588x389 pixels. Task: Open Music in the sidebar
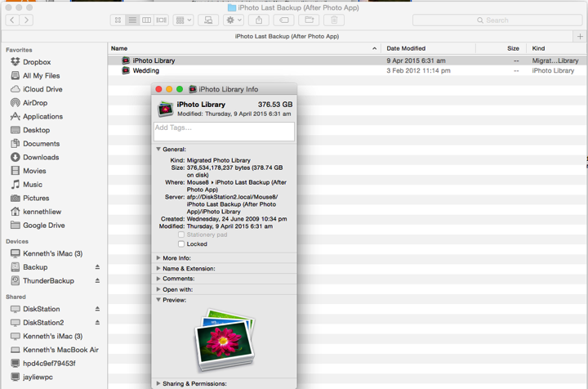click(32, 185)
